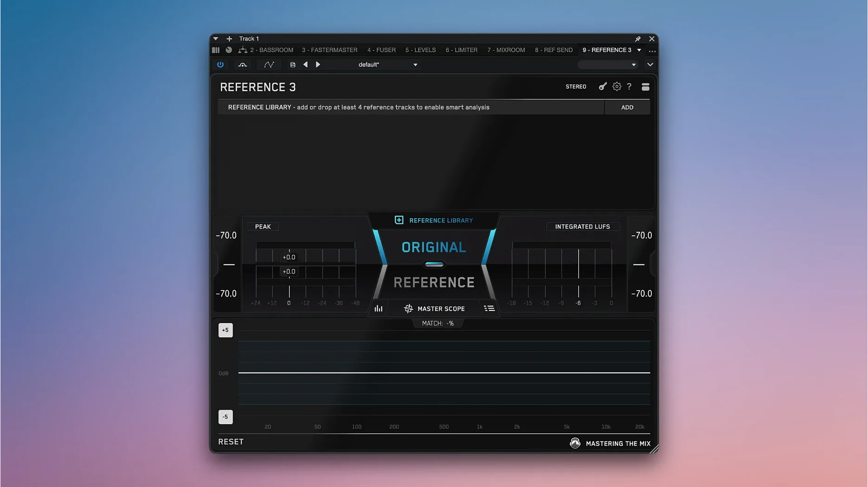Toggle the plugin power bypass button
The width and height of the screenshot is (868, 487).
point(220,65)
